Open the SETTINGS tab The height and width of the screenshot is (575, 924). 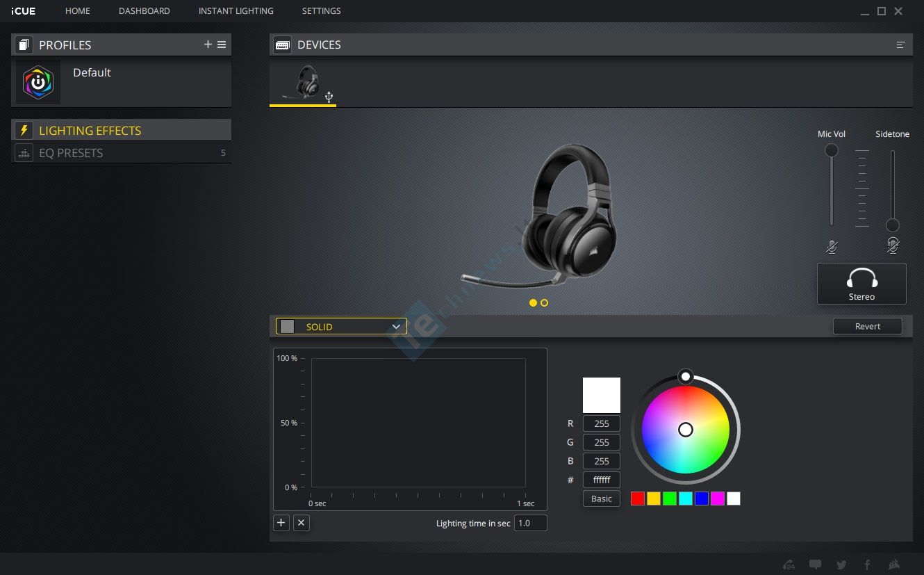tap(322, 11)
